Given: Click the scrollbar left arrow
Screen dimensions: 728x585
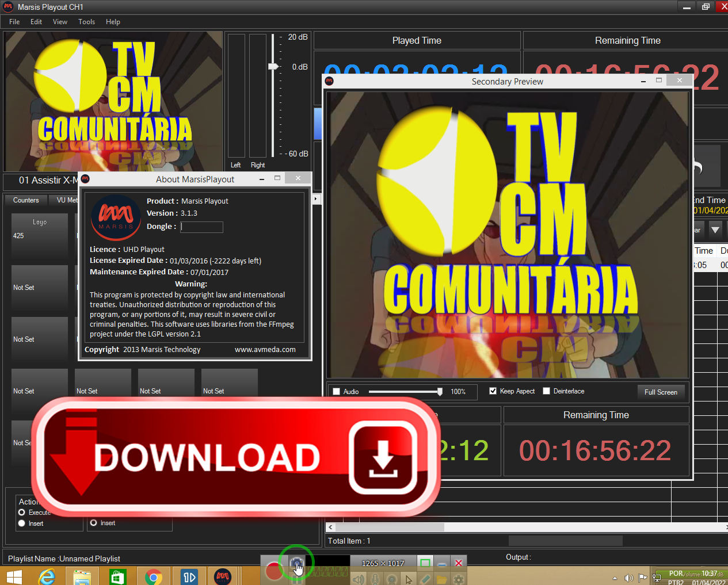Looking at the screenshot, I should tap(330, 527).
